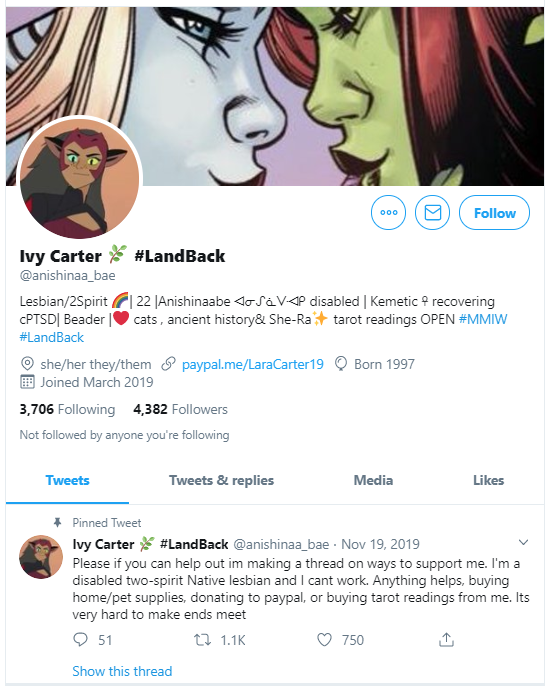Follow the Ivy Carter account
Viewport: 551px width, 686px height.
(494, 213)
